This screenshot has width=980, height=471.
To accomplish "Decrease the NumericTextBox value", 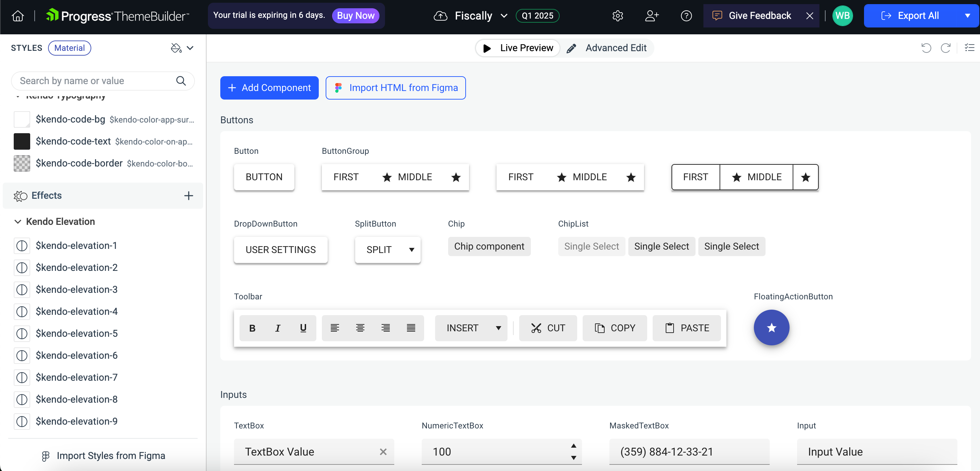I will [573, 458].
